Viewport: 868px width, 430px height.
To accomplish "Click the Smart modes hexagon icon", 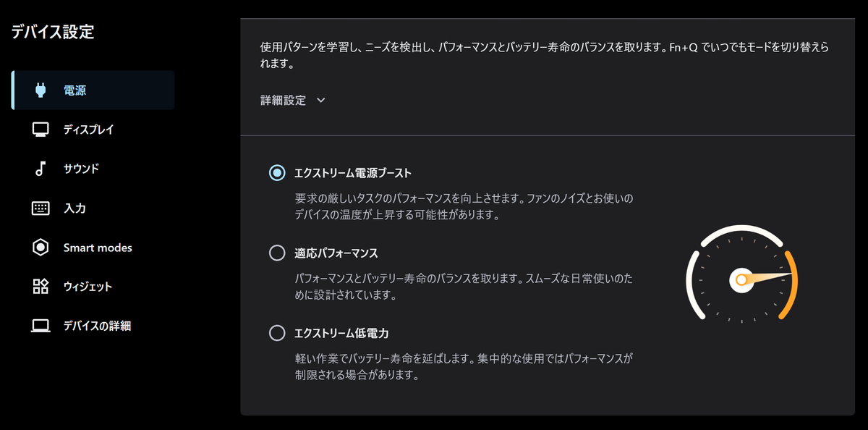I will tap(41, 248).
